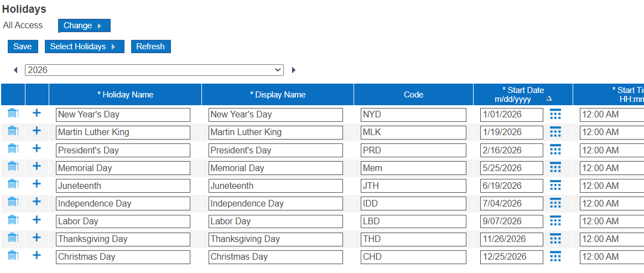Edit Labor Day display name field
The width and height of the screenshot is (644, 273).
point(276,221)
